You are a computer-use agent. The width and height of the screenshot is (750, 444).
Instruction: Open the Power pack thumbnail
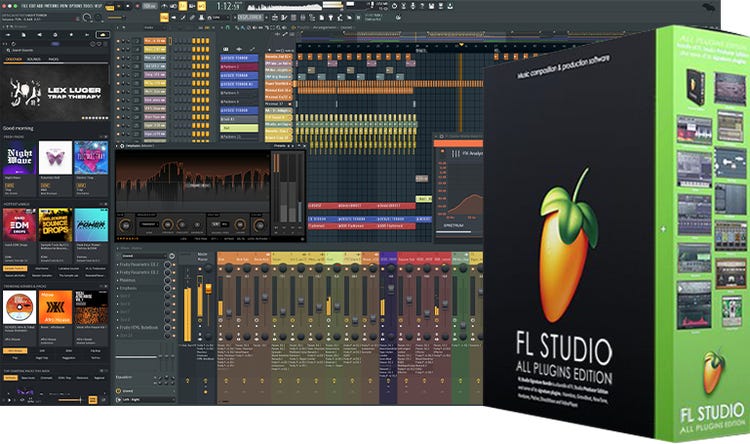point(91,225)
